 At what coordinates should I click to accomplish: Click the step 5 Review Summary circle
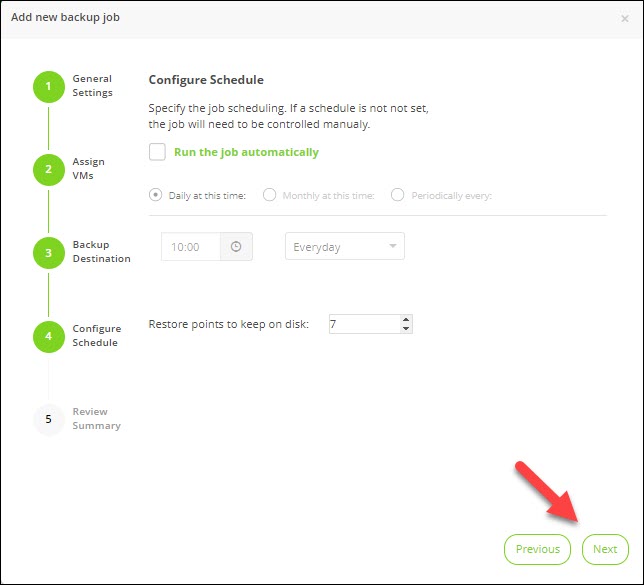[x=48, y=419]
